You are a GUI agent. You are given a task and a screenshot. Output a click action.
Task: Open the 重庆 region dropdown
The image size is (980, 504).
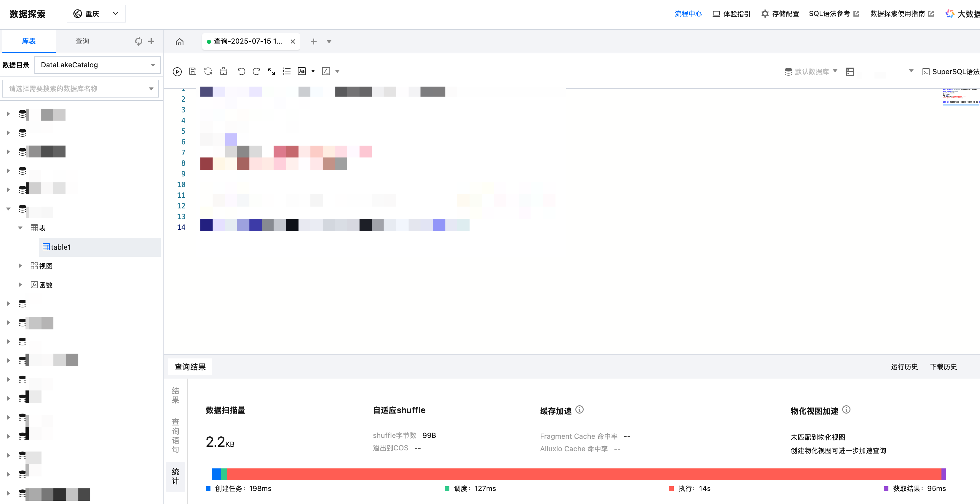click(96, 14)
